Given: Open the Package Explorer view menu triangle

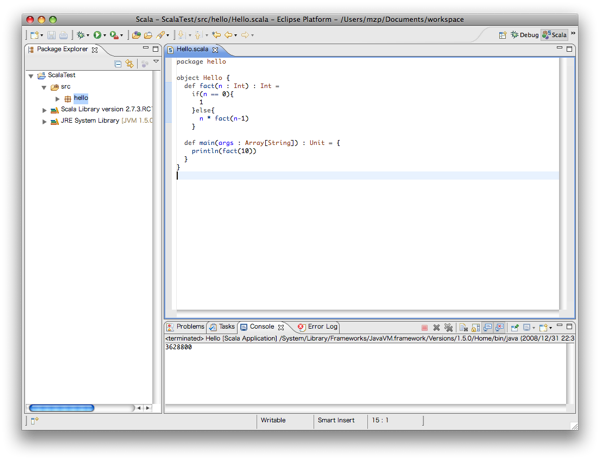Looking at the screenshot, I should click(156, 61).
